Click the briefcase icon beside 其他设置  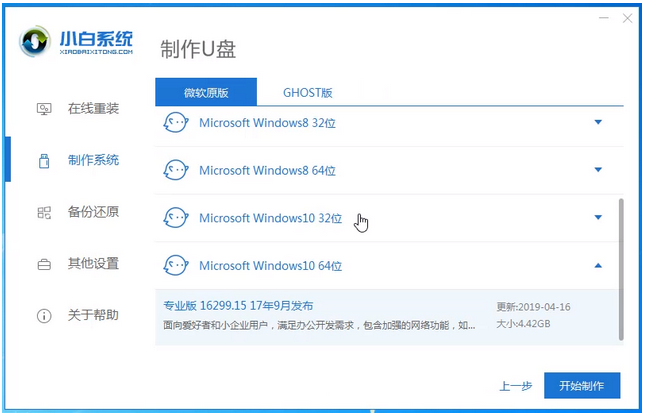(x=44, y=264)
